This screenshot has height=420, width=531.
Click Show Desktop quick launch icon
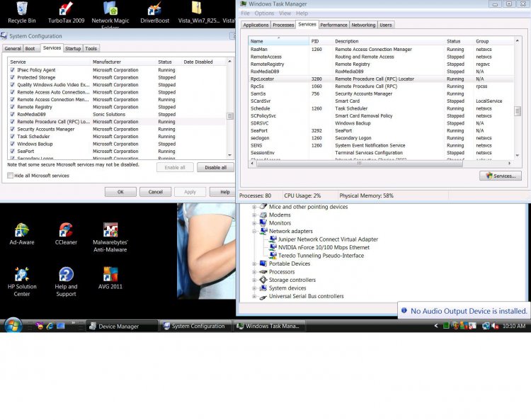61,326
